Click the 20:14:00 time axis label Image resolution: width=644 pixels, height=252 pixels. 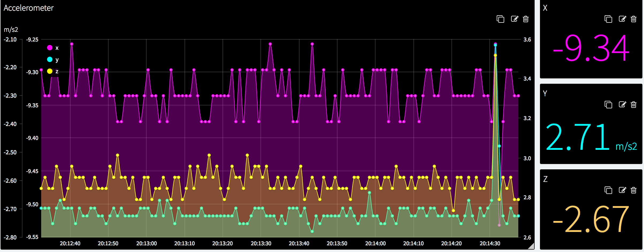(375, 243)
